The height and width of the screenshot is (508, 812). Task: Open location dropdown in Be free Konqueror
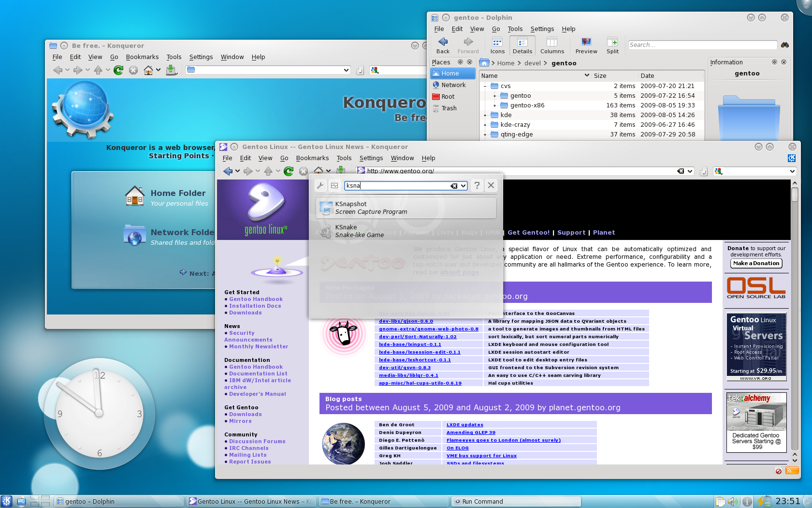346,70
